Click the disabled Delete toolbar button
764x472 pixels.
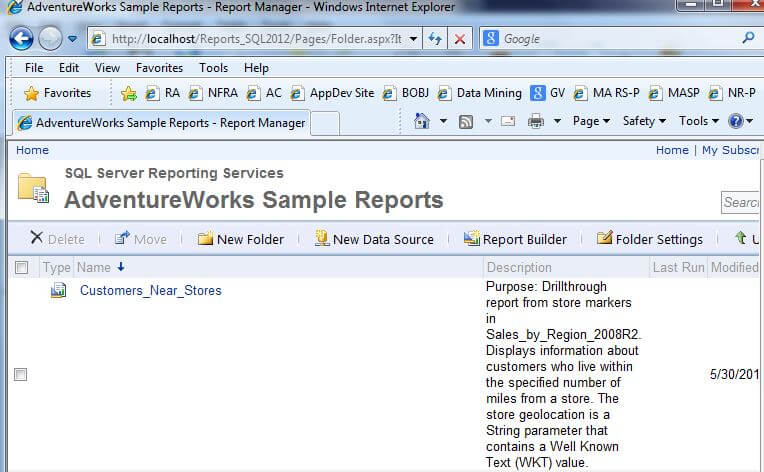pyautogui.click(x=57, y=239)
